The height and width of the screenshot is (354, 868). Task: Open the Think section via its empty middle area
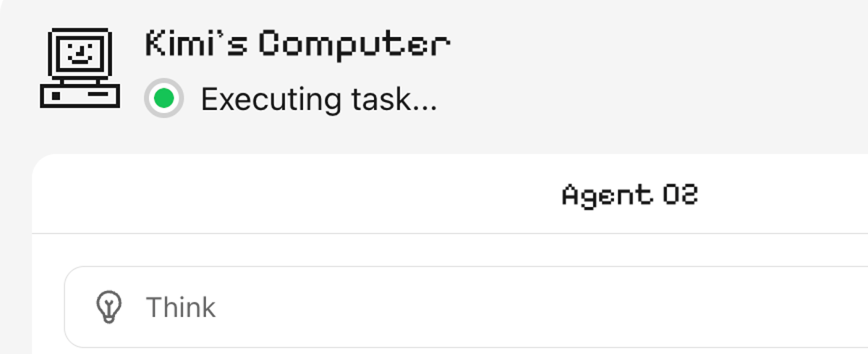(506, 307)
